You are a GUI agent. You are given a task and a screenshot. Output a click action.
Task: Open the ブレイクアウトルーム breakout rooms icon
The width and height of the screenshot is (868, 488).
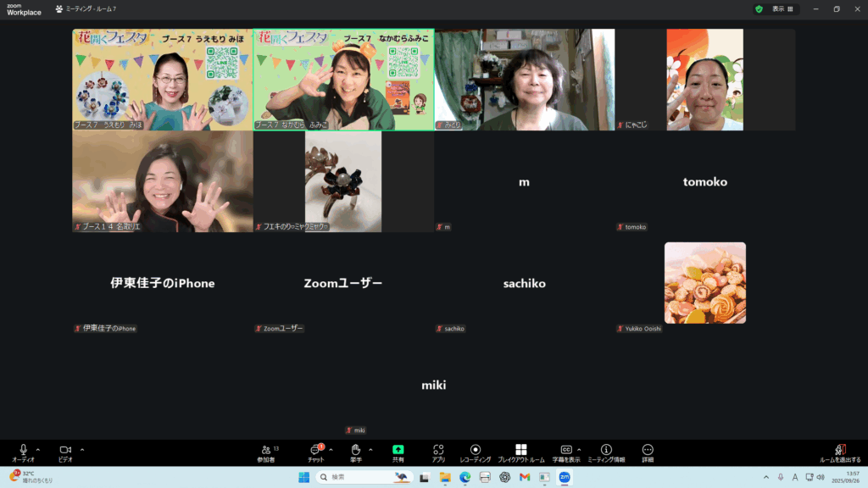click(x=520, y=452)
